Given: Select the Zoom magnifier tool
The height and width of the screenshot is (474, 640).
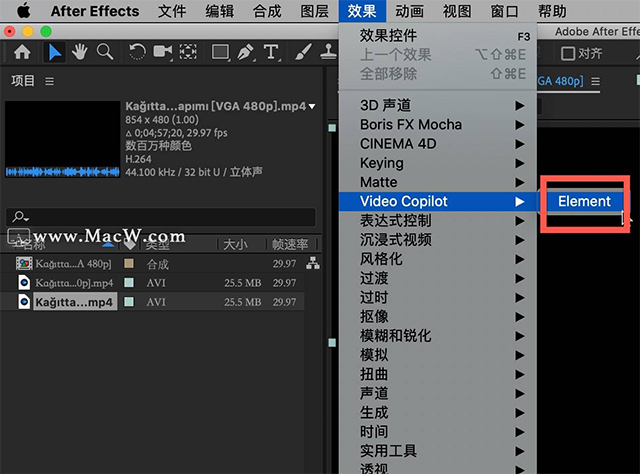Looking at the screenshot, I should pyautogui.click(x=105, y=52).
